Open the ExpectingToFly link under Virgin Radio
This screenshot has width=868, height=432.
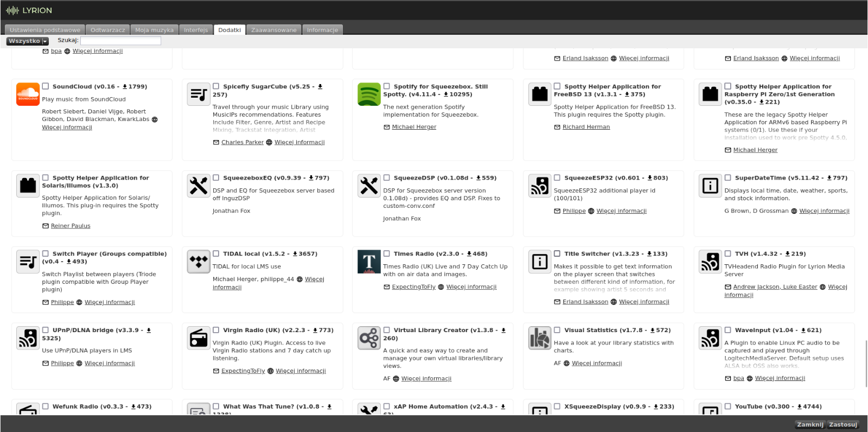(243, 371)
